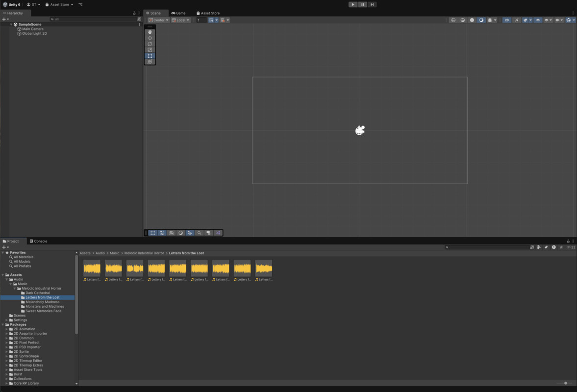Open Hierarchy create (+) dropdown

[5, 19]
